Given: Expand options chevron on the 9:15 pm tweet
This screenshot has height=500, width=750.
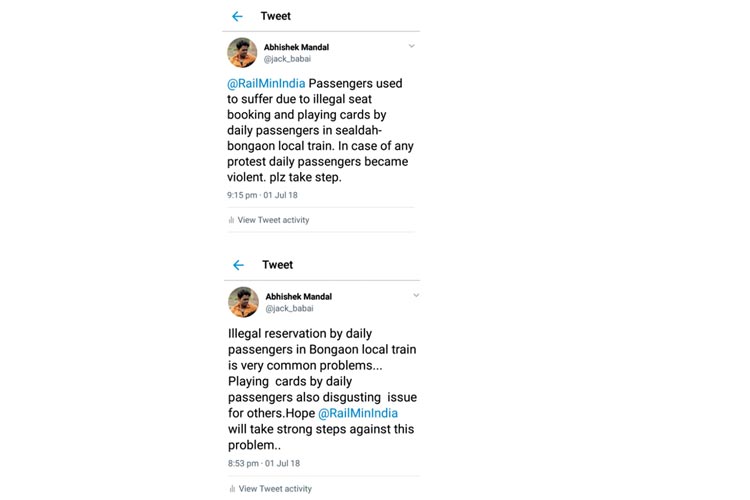Looking at the screenshot, I should click(x=411, y=46).
